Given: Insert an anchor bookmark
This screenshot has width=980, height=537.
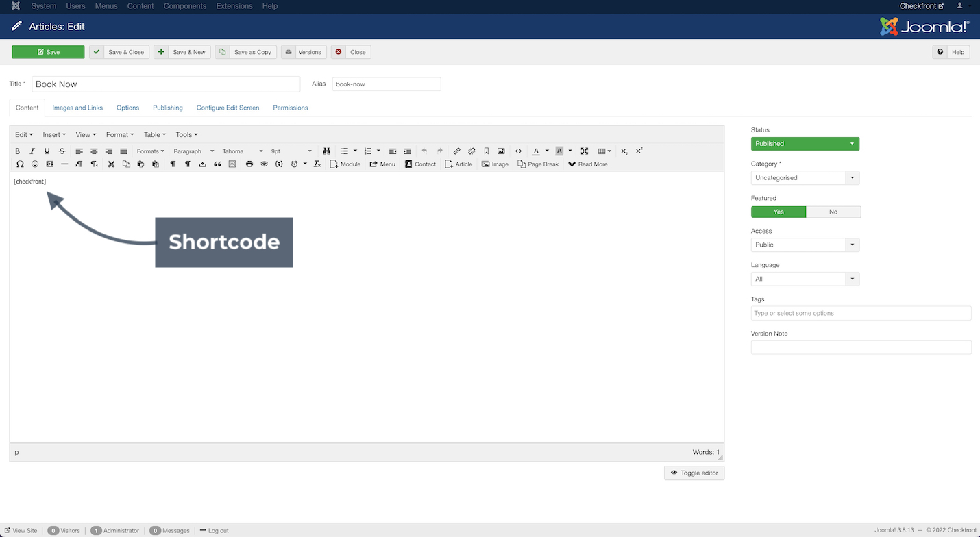Looking at the screenshot, I should pyautogui.click(x=487, y=151).
